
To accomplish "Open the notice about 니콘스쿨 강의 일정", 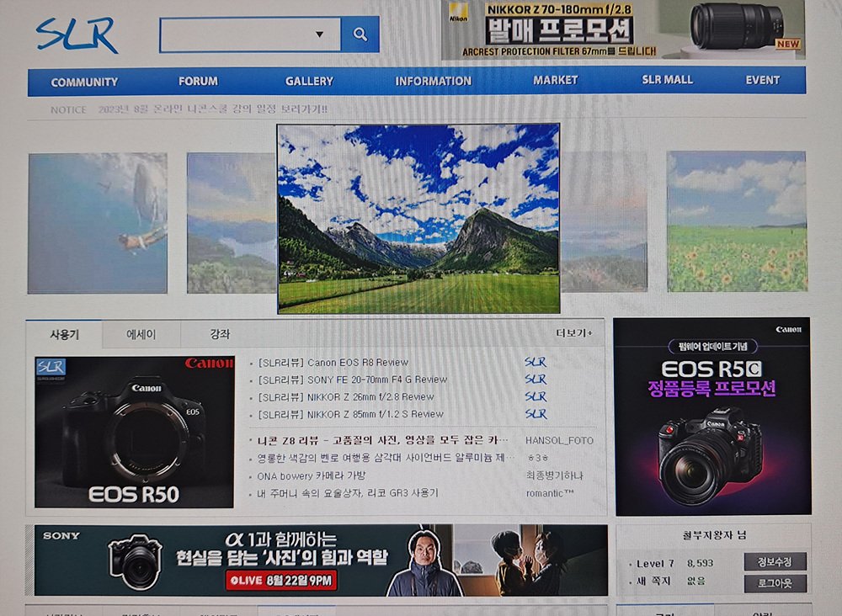I will (x=212, y=109).
